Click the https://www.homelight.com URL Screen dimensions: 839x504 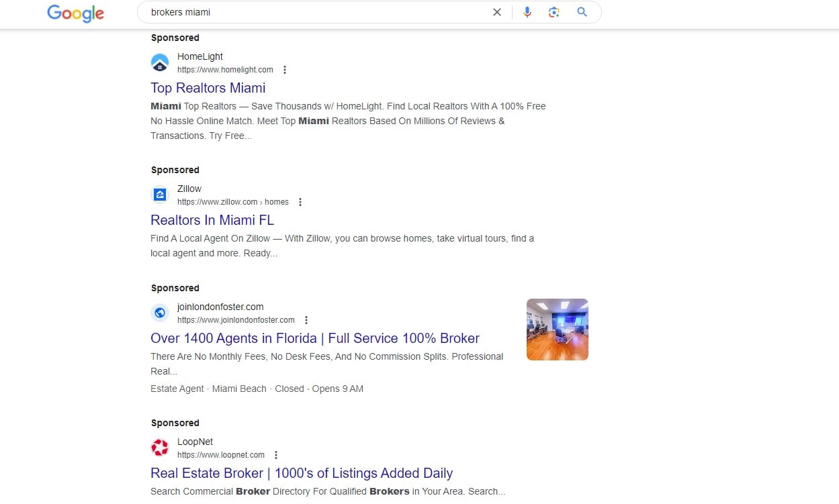point(225,70)
